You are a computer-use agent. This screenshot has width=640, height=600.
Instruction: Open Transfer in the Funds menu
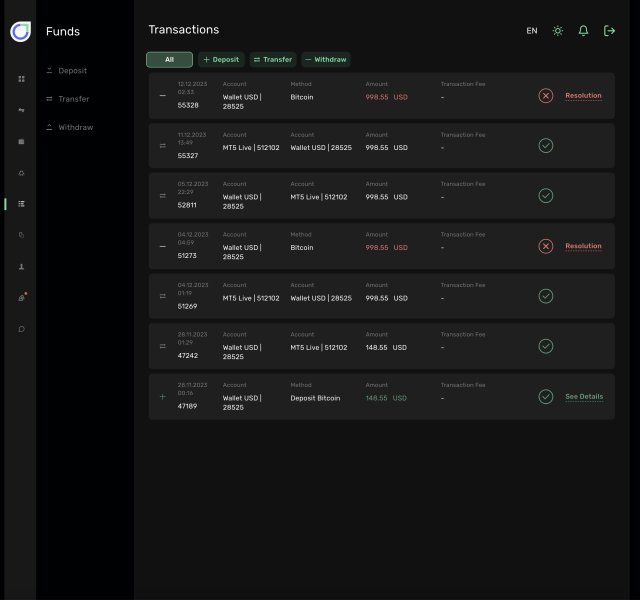point(73,99)
